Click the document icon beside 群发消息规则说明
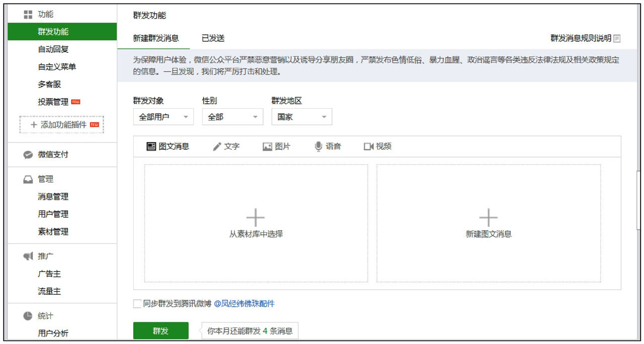The width and height of the screenshot is (644, 344). tap(617, 38)
